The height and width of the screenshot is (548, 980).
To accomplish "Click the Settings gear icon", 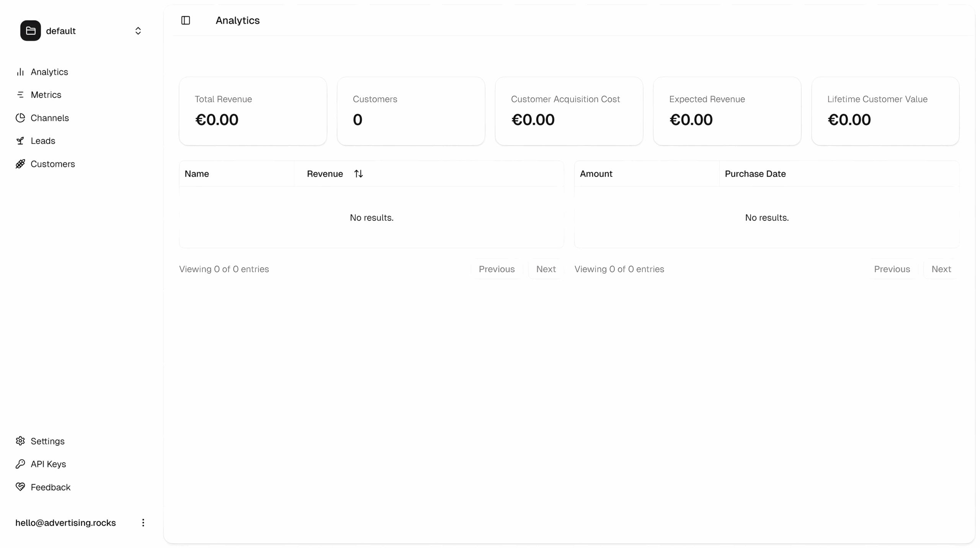I will [x=20, y=441].
